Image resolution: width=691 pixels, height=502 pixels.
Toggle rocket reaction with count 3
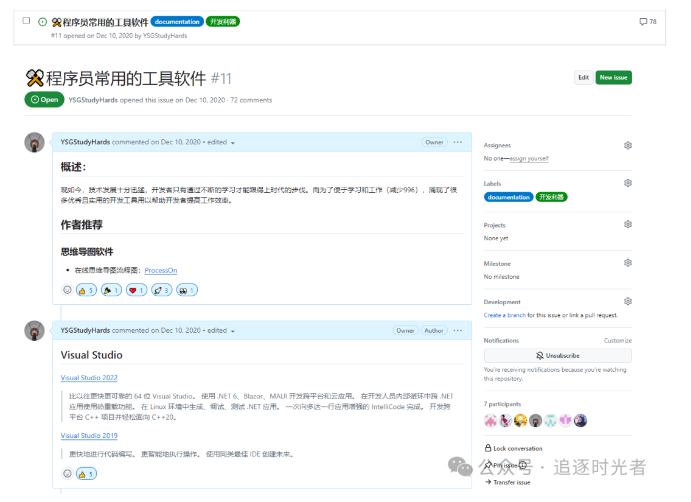162,290
